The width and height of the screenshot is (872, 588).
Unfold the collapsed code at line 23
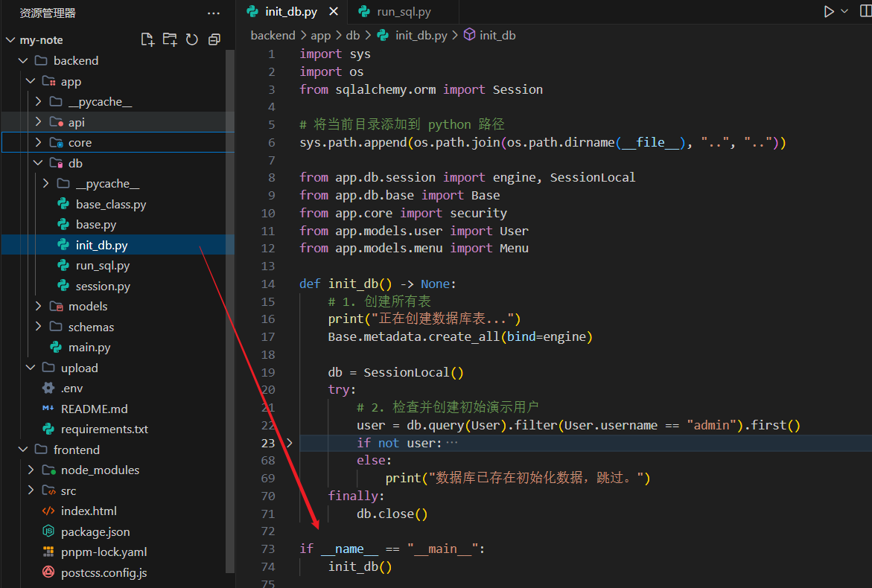click(290, 443)
